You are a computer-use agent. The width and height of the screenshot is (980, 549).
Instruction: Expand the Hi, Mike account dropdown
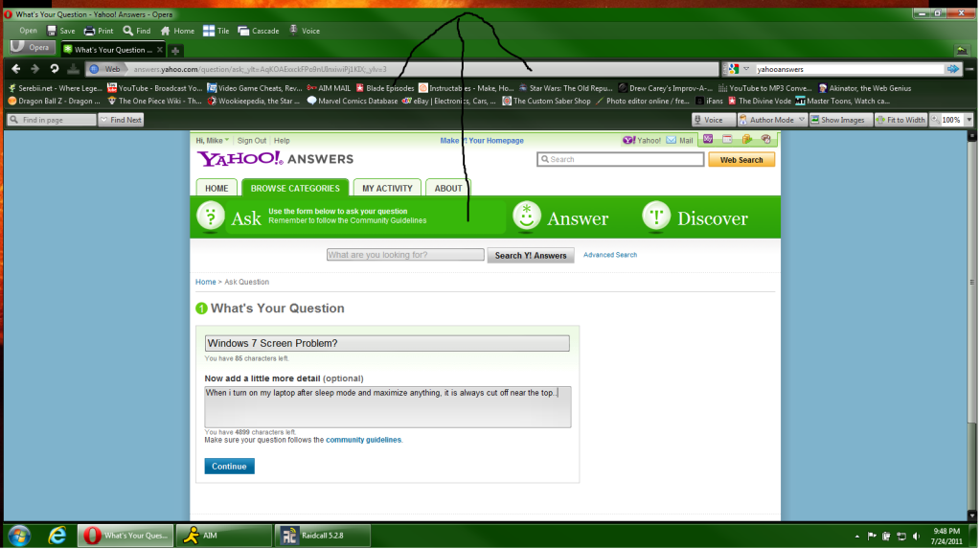(213, 141)
